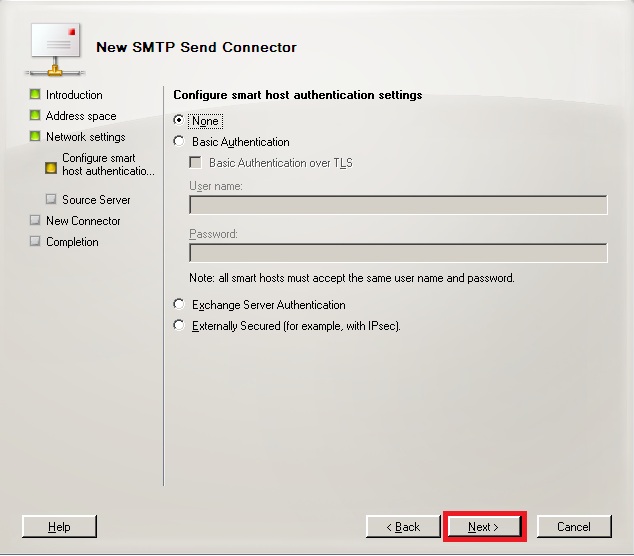Screen dimensions: 634x556
Task: Go Back to previous wizard page
Action: [403, 527]
